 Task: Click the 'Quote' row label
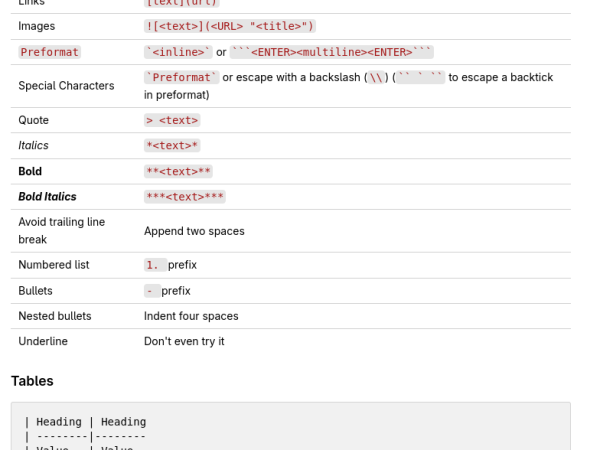33,120
